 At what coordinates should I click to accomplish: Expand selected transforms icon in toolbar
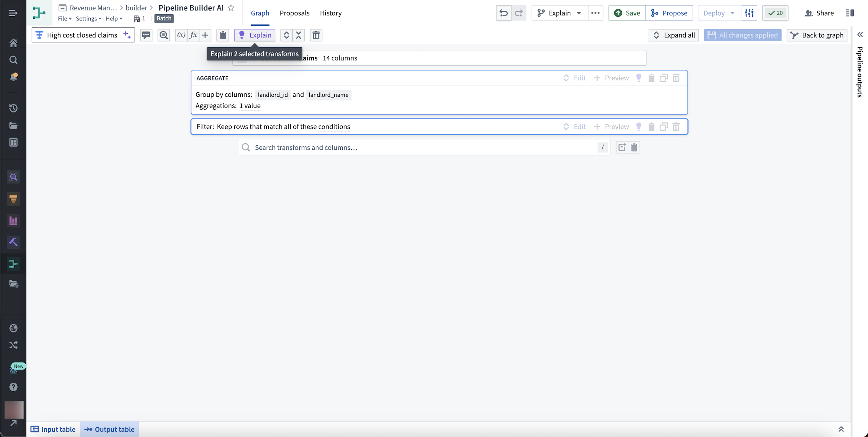point(286,35)
